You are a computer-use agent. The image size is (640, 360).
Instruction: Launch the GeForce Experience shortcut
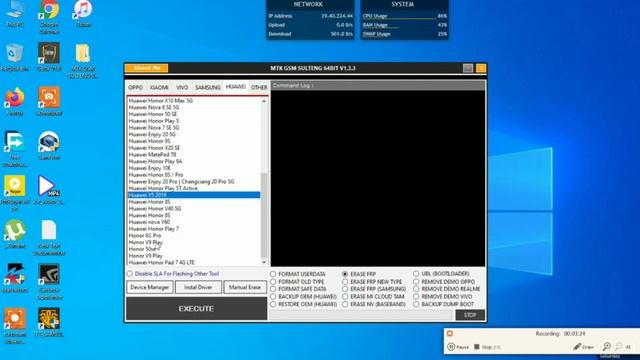(49, 282)
